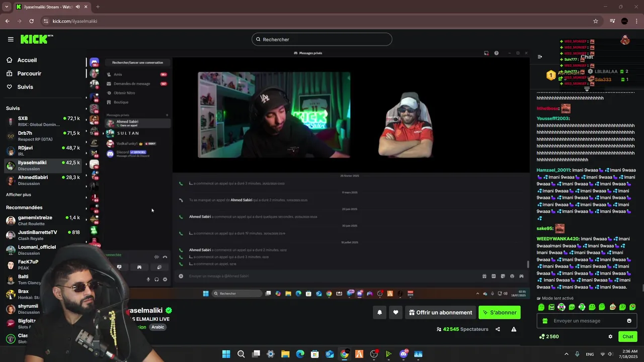Open chat settings gear
Image resolution: width=644 pixels, height=362 pixels.
tap(610, 336)
